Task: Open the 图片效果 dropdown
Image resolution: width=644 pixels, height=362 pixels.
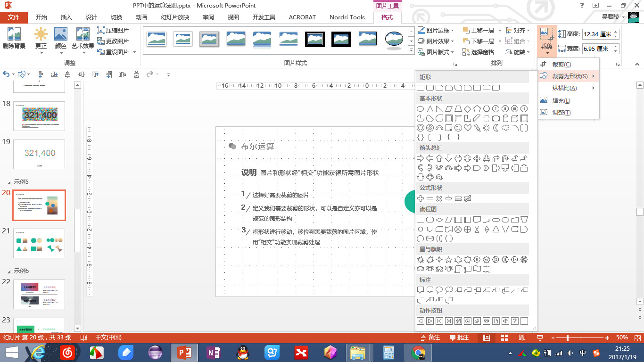Action: point(437,41)
